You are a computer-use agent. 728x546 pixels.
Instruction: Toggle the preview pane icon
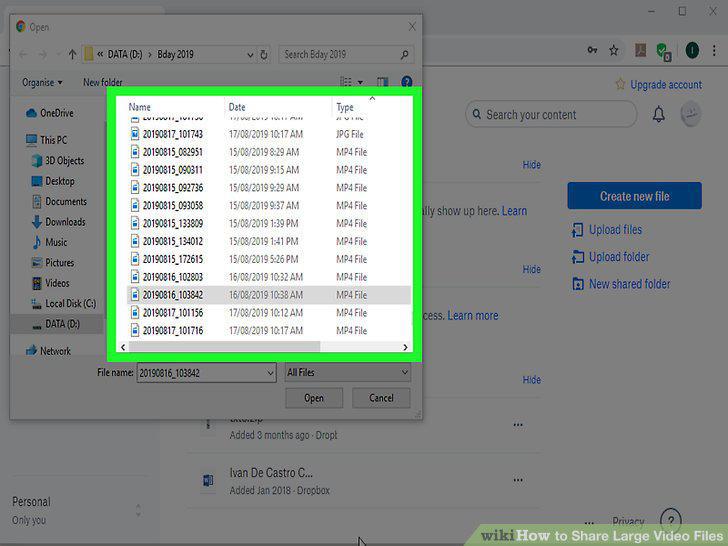pyautogui.click(x=383, y=82)
